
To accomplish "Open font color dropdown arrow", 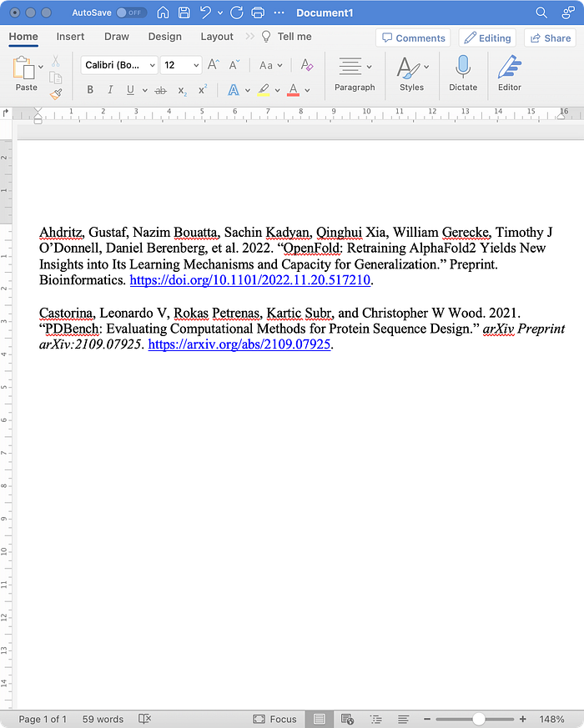I will (x=307, y=90).
